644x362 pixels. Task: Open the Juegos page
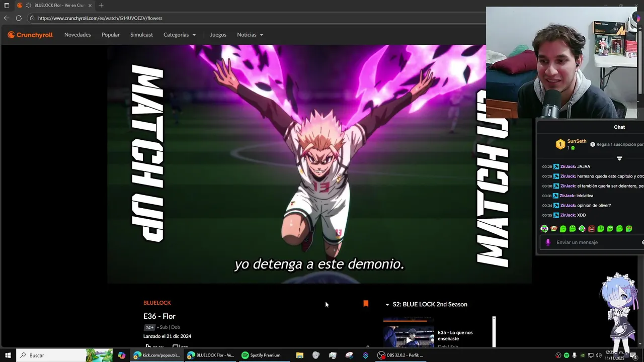point(218,35)
